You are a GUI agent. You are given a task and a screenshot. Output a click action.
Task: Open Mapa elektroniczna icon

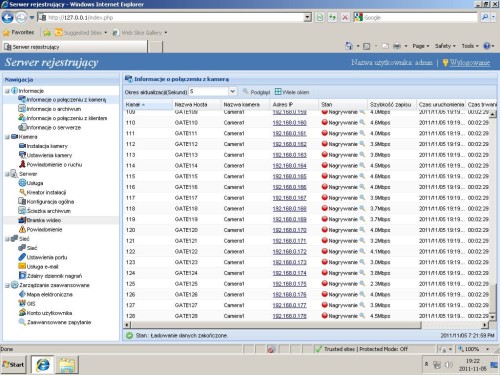[22, 294]
